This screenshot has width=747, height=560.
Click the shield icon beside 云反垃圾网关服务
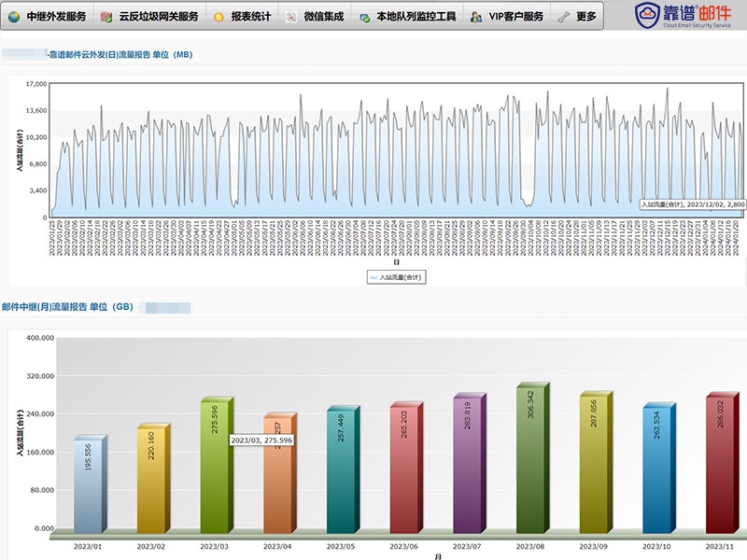[x=106, y=17]
